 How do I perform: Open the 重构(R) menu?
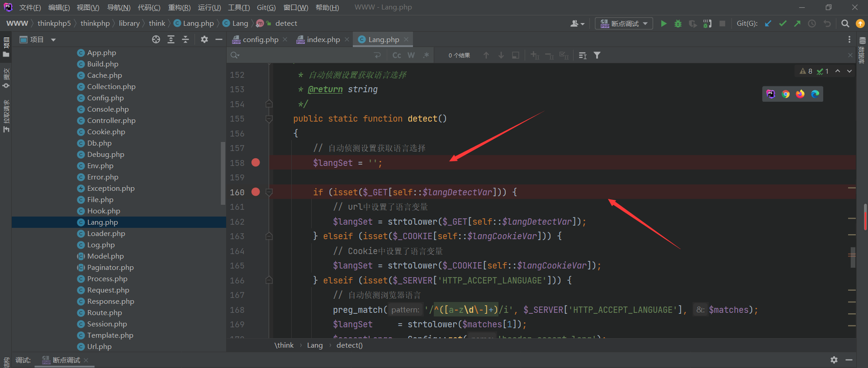179,8
